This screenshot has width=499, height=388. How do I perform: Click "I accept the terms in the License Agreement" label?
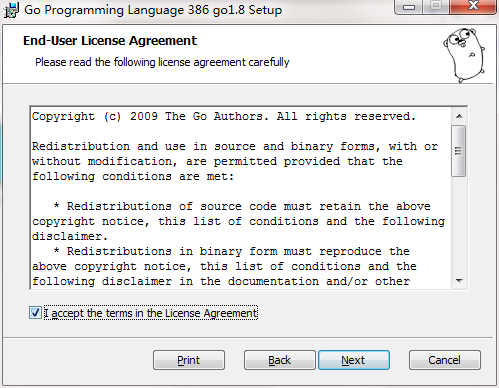151,313
